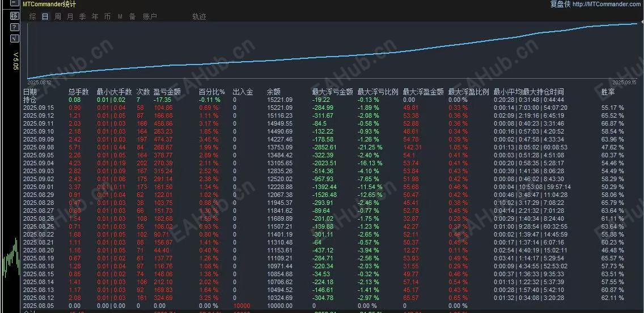Click the 次数 column header
Viewport: 644px width, 313px height.
pyautogui.click(x=143, y=92)
